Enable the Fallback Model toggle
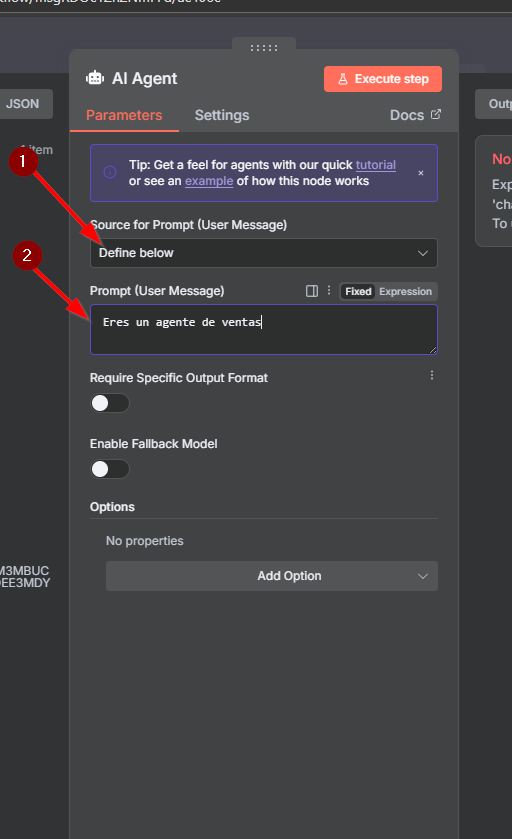Viewport: 512px width, 839px height. [110, 469]
